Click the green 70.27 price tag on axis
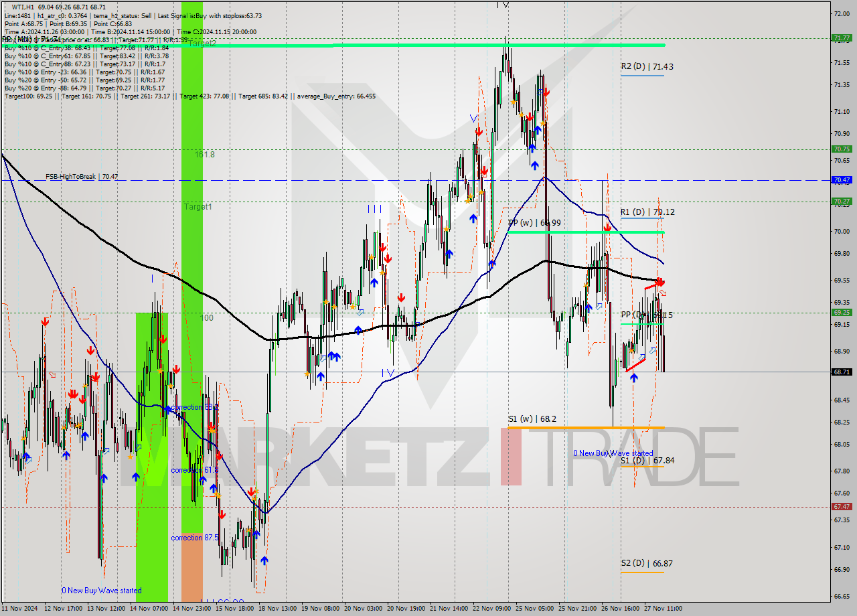This screenshot has width=857, height=616. coord(842,201)
